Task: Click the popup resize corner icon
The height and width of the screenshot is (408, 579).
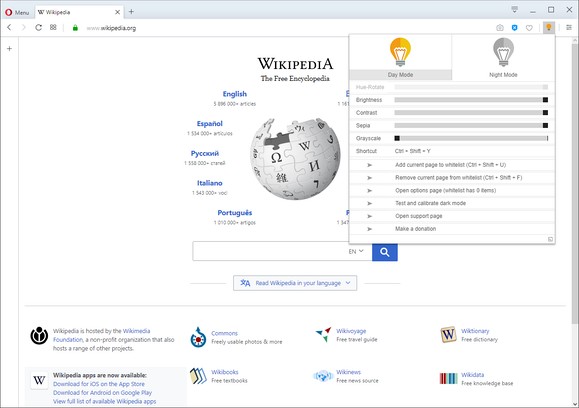Action: click(550, 239)
